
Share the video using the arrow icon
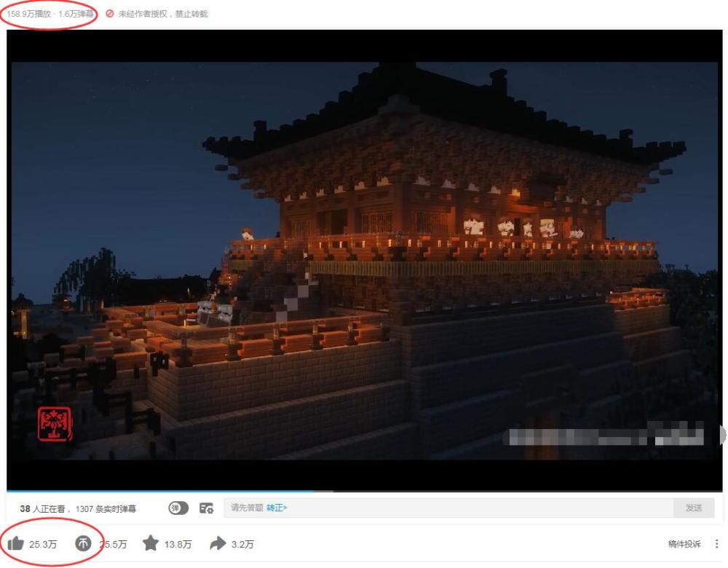[218, 543]
